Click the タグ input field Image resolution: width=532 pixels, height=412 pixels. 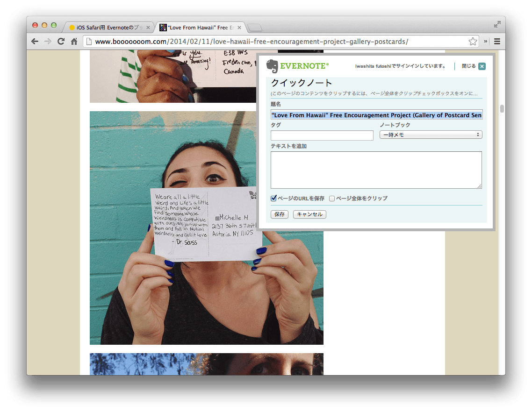coord(322,135)
